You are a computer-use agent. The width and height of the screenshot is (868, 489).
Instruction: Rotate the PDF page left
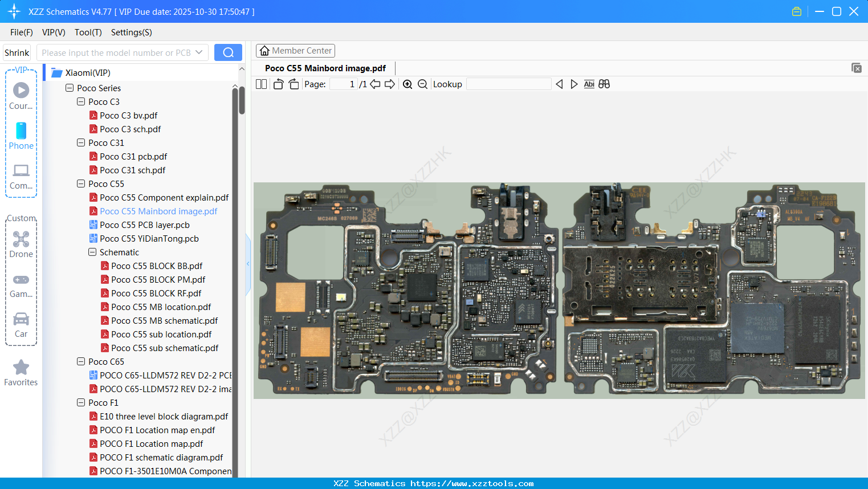pos(278,84)
